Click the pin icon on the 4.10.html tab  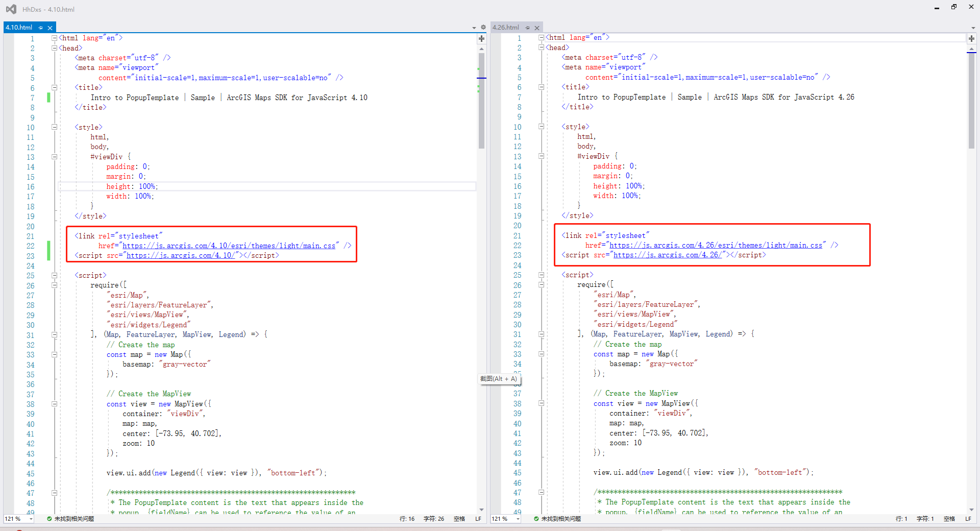[40, 28]
